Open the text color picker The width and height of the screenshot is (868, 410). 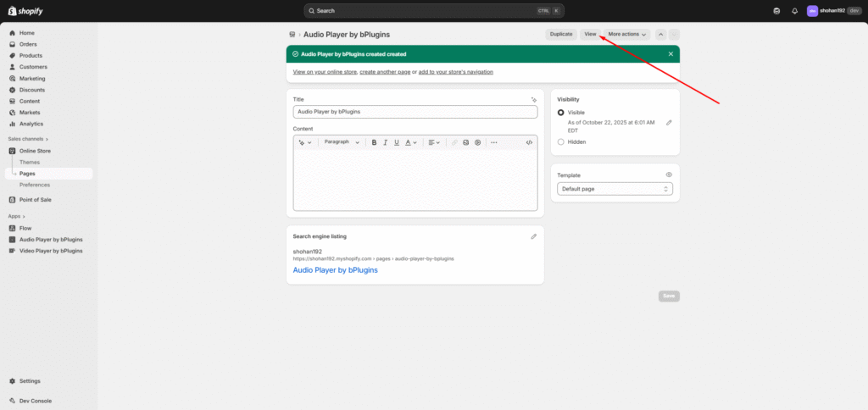click(410, 142)
